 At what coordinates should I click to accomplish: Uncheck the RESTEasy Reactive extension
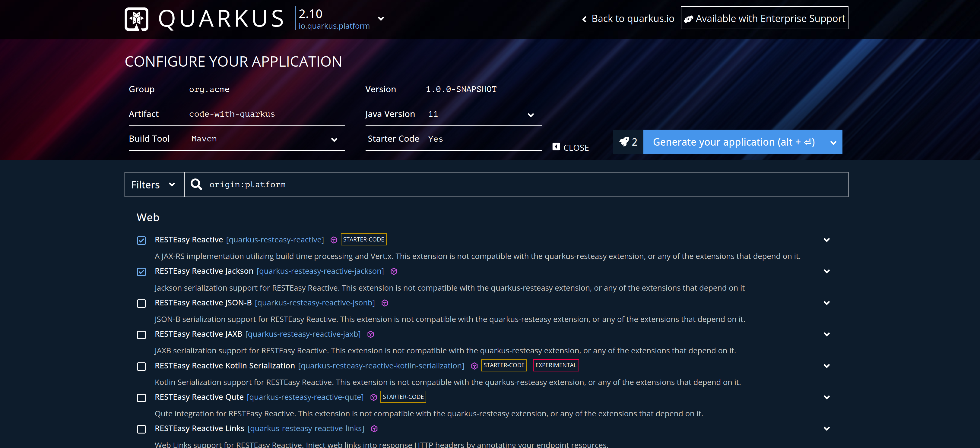click(x=141, y=240)
